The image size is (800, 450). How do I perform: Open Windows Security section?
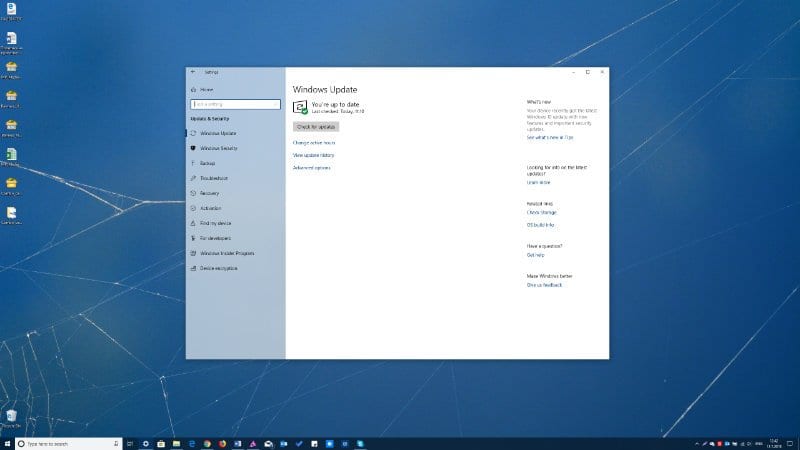pyautogui.click(x=218, y=148)
